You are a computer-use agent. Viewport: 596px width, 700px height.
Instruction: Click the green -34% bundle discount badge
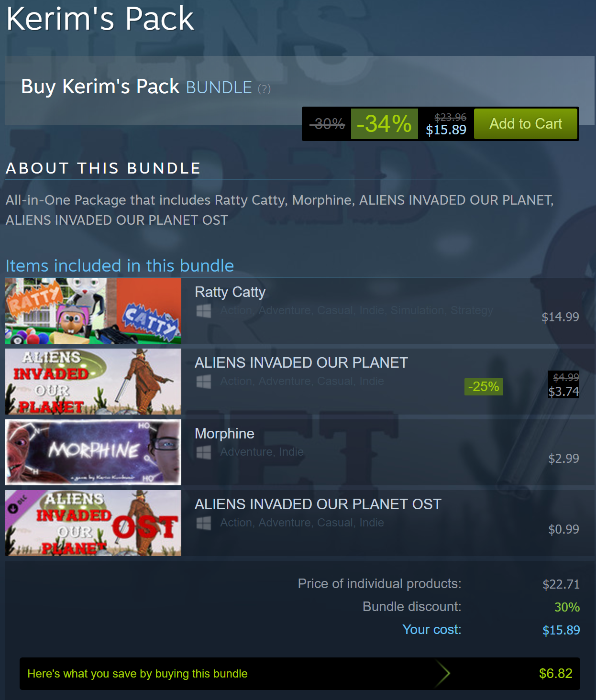[x=385, y=124]
